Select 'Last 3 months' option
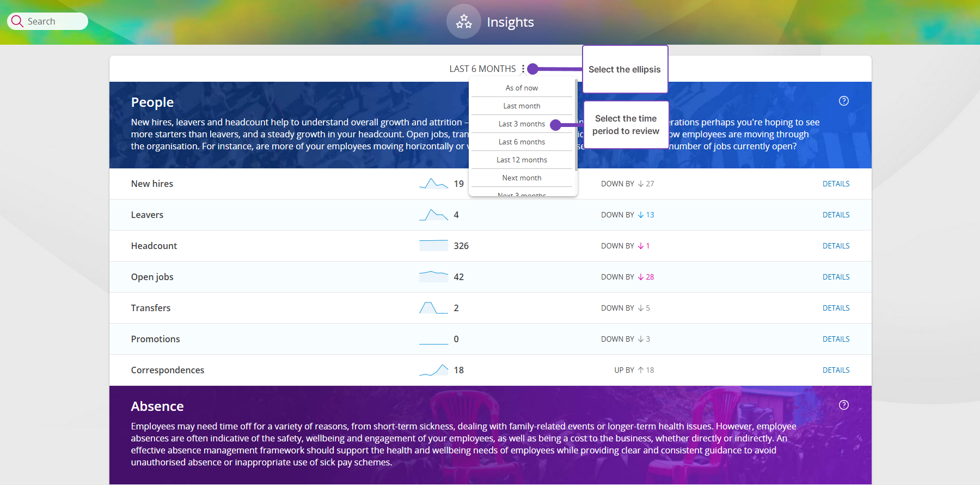The height and width of the screenshot is (485, 980). pyautogui.click(x=522, y=124)
